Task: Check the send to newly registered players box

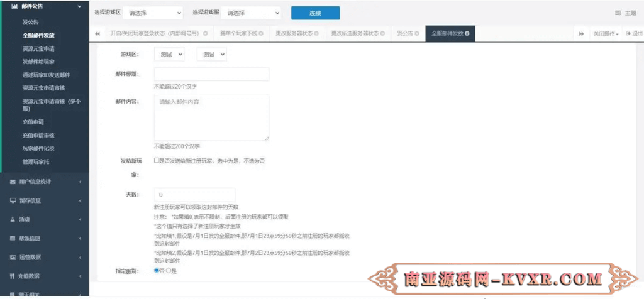Action: [x=157, y=161]
